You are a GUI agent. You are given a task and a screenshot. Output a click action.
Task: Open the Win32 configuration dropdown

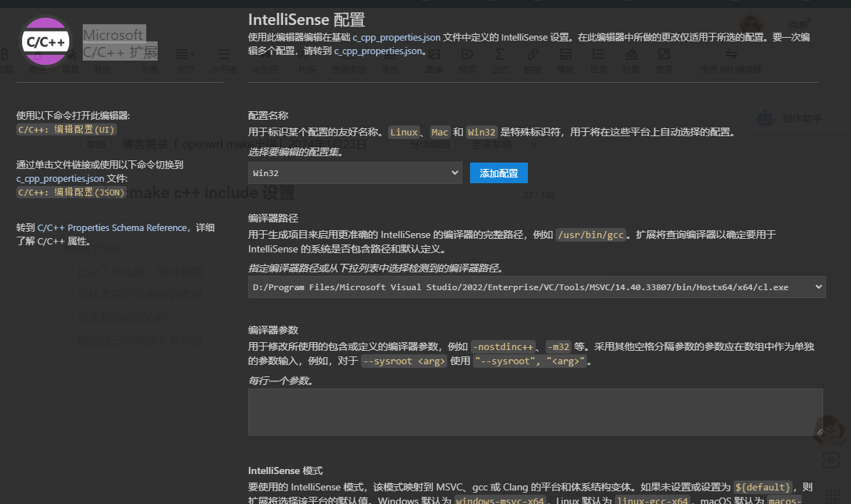click(x=355, y=173)
